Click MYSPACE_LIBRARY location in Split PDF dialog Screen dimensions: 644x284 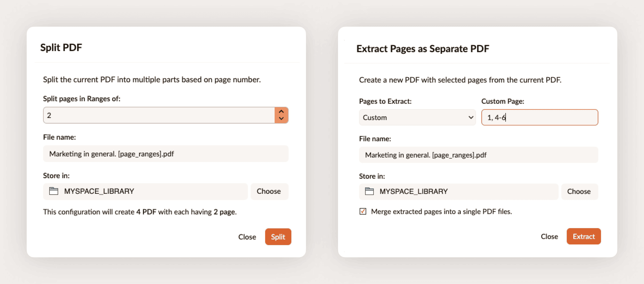tap(99, 191)
